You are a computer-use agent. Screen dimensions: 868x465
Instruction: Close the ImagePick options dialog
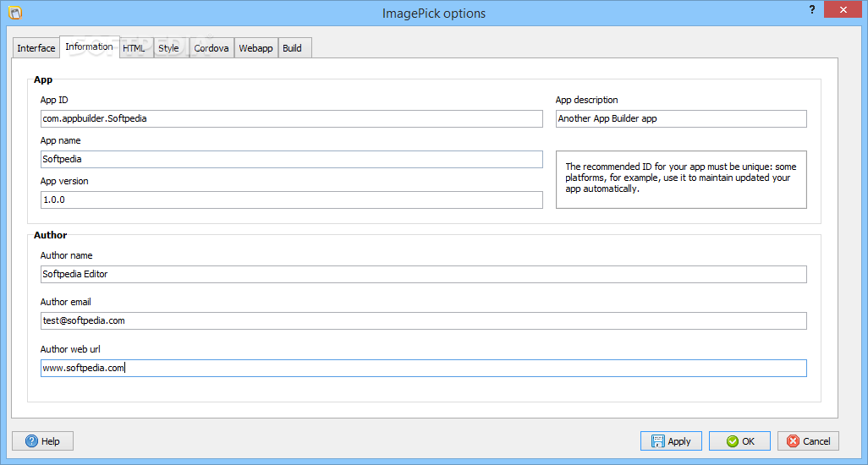click(x=843, y=9)
